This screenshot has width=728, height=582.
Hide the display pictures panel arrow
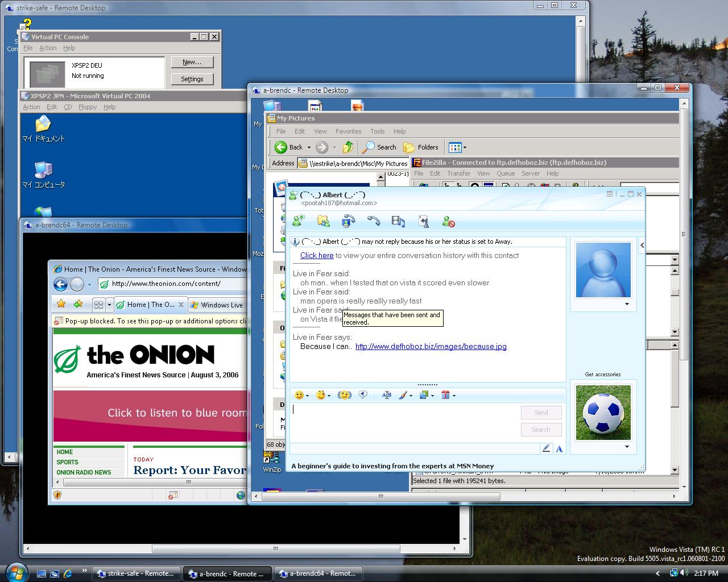(642, 246)
